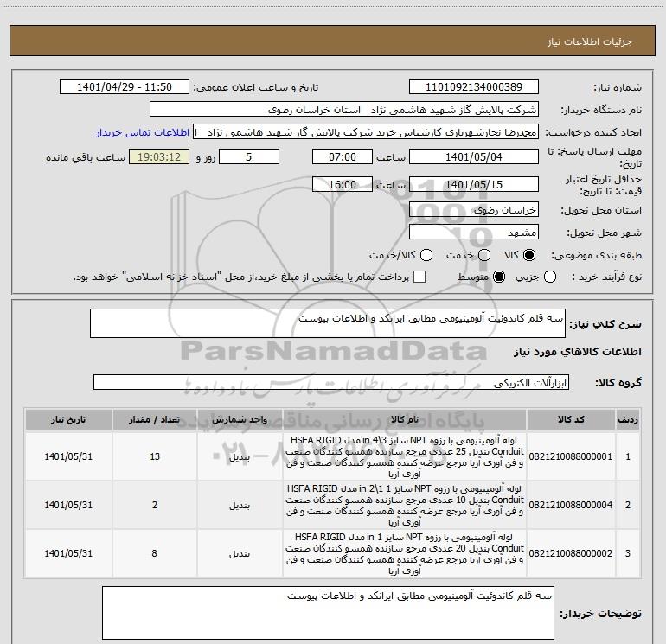The width and height of the screenshot is (666, 644).
Task: Select the کالا category radio button
Action: click(529, 255)
